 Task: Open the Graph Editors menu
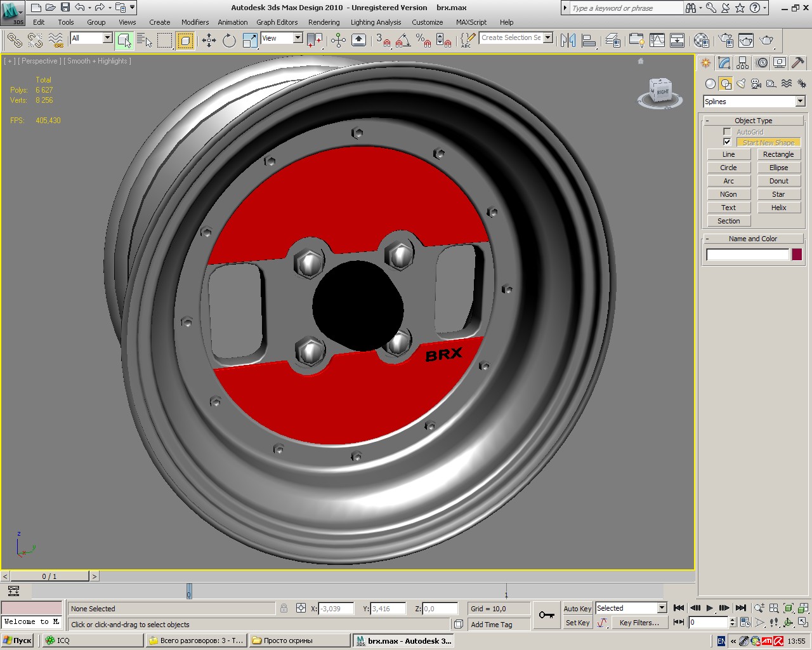(x=277, y=22)
